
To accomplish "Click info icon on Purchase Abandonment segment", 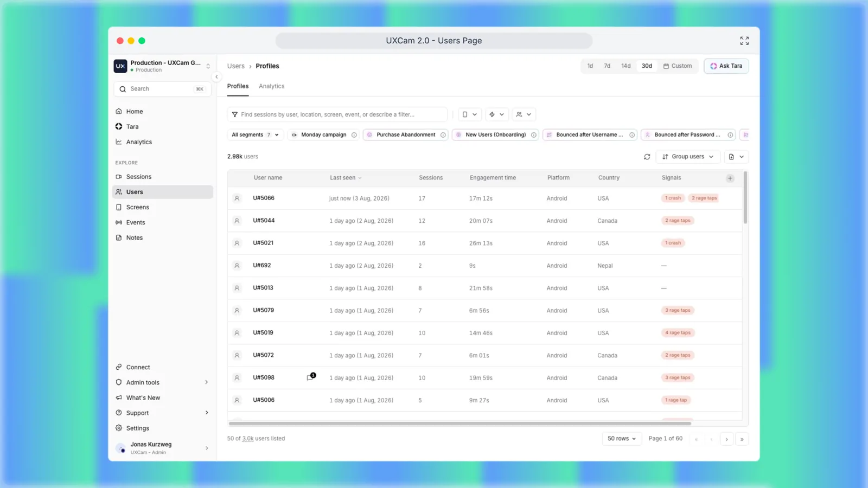I will [443, 135].
